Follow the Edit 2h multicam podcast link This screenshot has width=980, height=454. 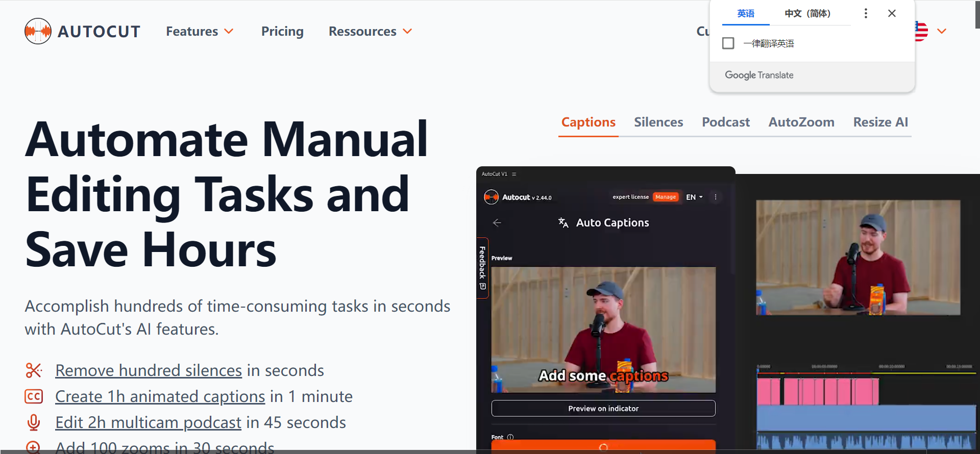148,422
